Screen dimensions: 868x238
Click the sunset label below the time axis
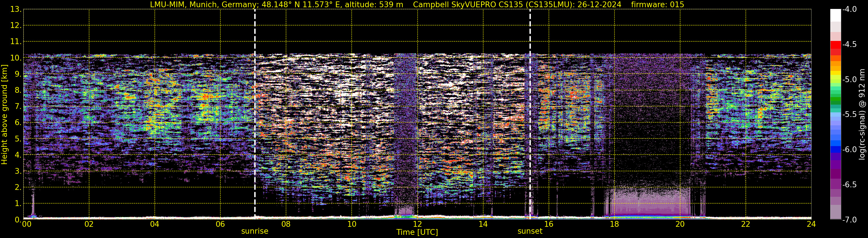530,231
